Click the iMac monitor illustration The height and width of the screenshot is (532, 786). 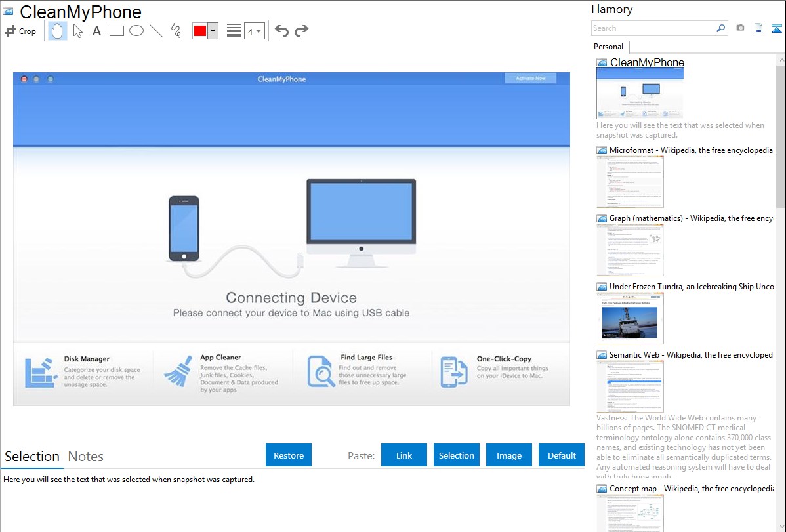click(362, 222)
